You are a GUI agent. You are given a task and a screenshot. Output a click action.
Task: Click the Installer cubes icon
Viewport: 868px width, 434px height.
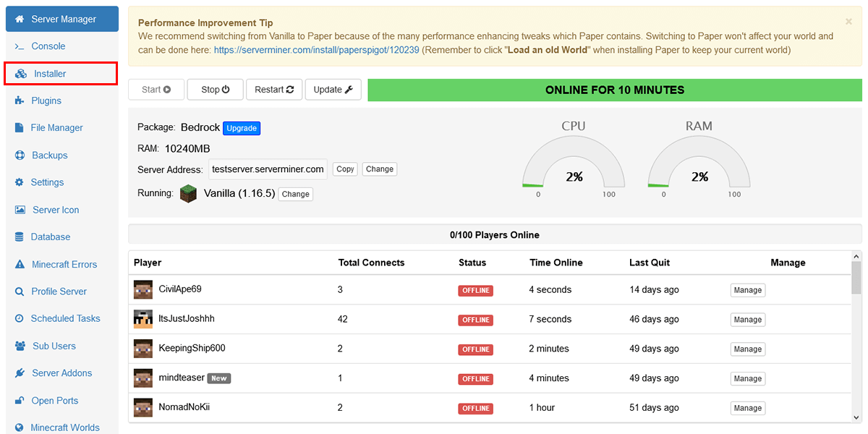20,74
